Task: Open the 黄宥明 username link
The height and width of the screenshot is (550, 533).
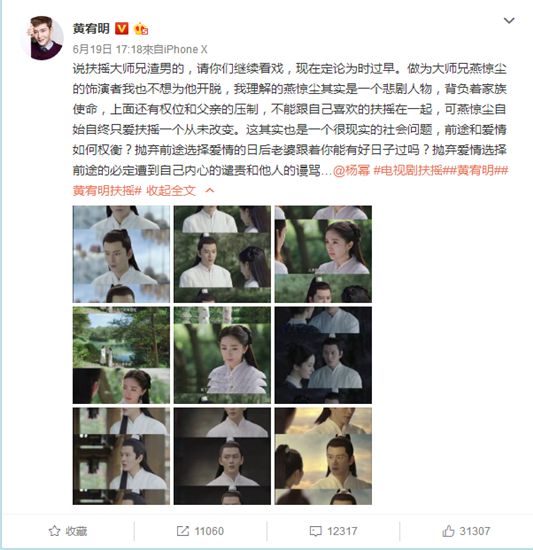Action: (91, 28)
